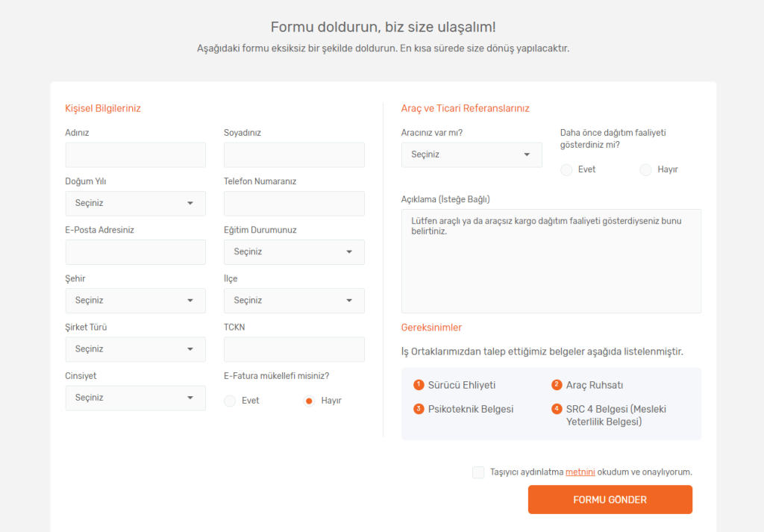Click the numbered badge 2 beside Araç Ruhsatı
764x532 pixels.
click(x=557, y=385)
